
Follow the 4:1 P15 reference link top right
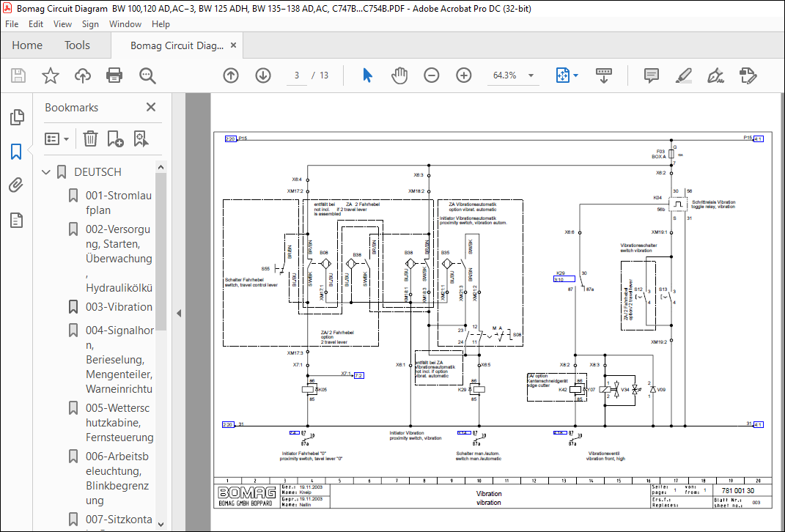click(x=758, y=138)
